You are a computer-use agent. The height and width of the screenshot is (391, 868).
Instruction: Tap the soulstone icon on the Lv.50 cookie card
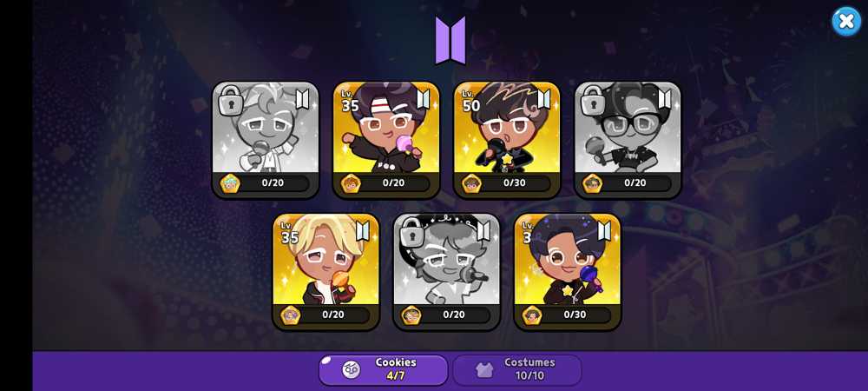point(471,183)
